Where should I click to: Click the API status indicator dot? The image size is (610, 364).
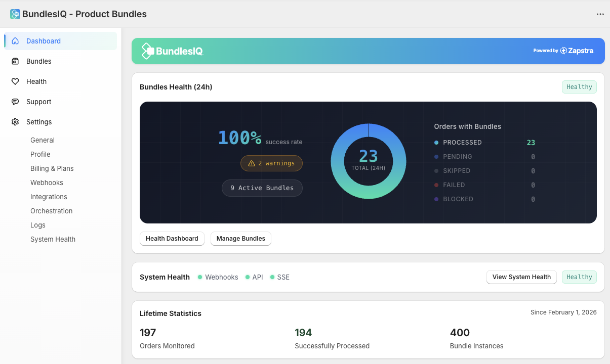[x=248, y=277]
